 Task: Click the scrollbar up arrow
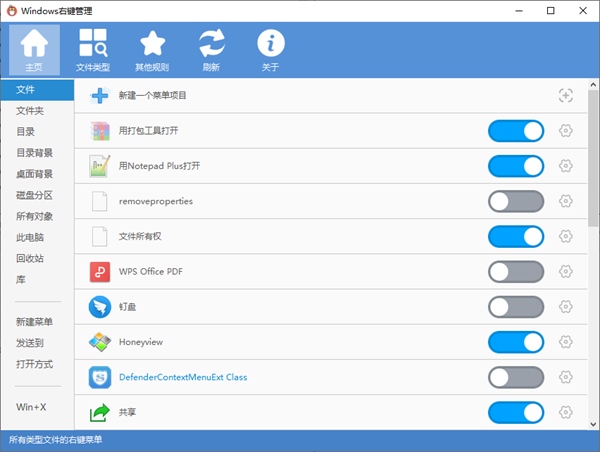pyautogui.click(x=593, y=85)
